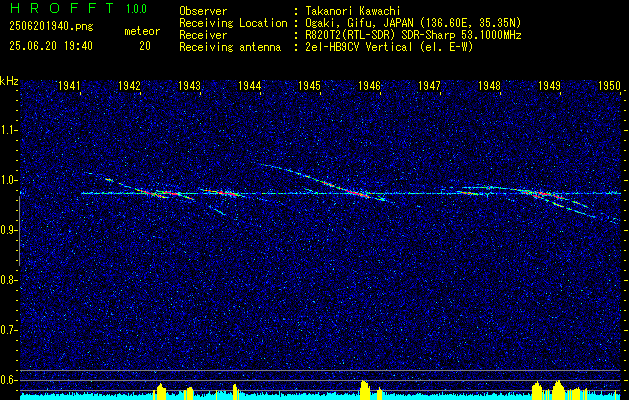Click the Receiving antenna label
Viewport: 629px width, 400px height.
(230, 47)
